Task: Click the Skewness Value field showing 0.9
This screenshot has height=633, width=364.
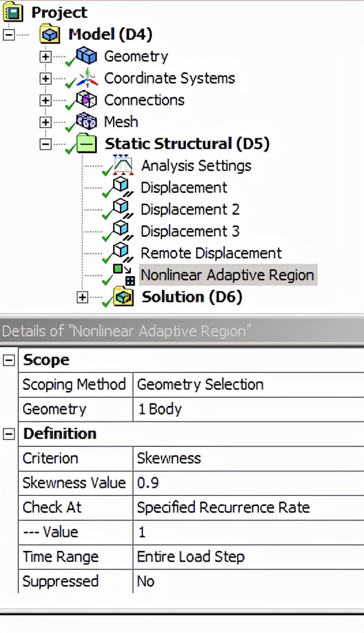Action: pos(248,483)
